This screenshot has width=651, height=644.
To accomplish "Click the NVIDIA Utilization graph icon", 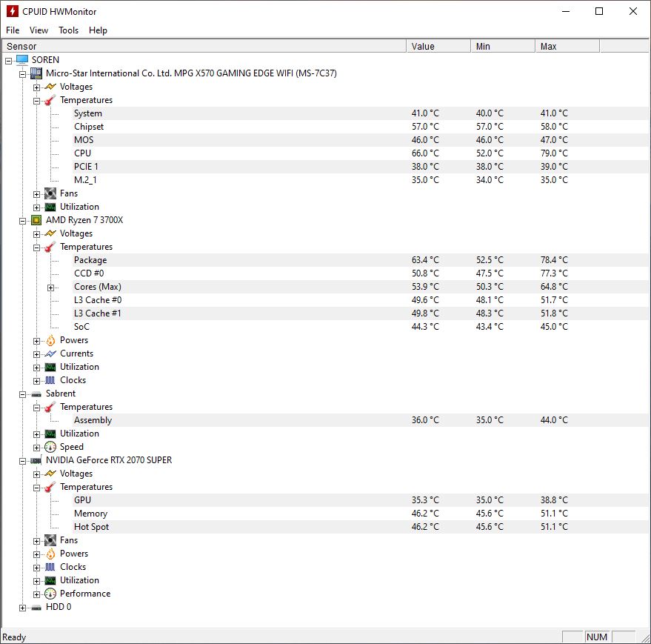I will [50, 580].
